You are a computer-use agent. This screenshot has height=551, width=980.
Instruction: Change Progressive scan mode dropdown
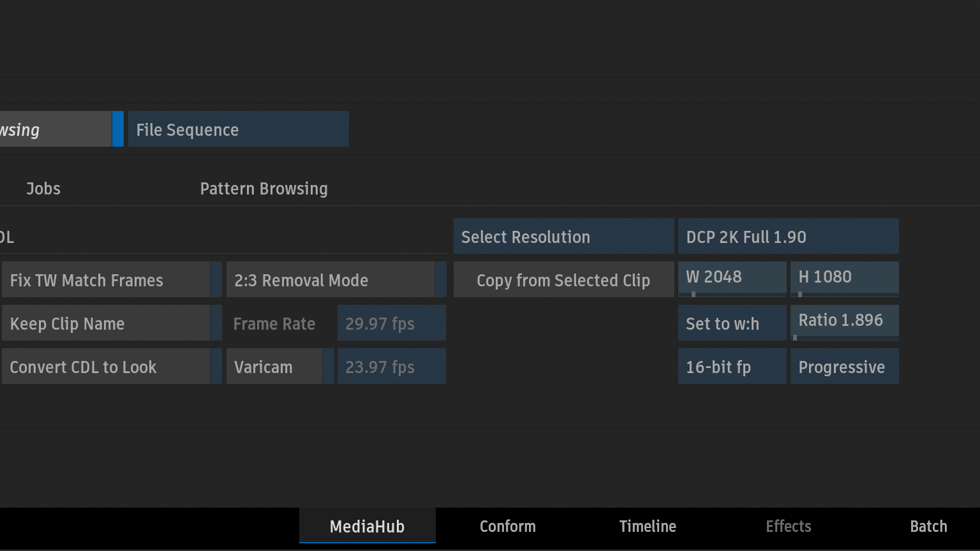coord(844,367)
